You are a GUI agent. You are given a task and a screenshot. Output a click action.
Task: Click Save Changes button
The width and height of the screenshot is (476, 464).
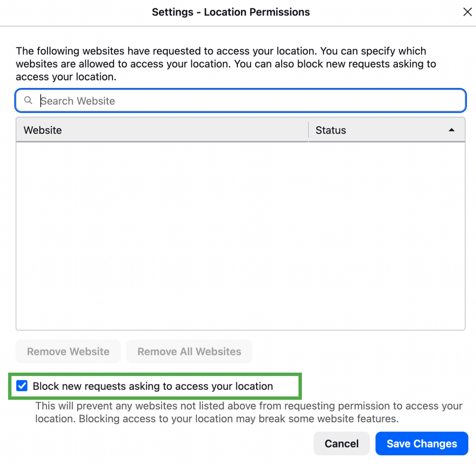pos(422,443)
